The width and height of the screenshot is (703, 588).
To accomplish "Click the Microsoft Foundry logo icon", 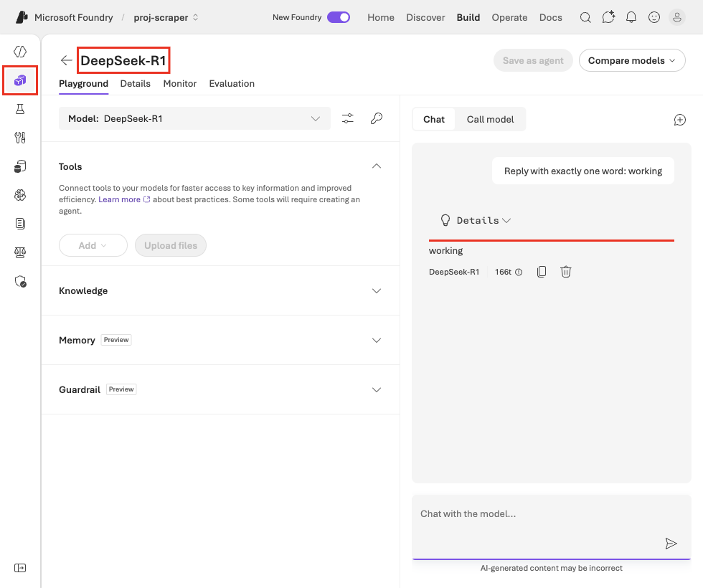I will pos(22,17).
